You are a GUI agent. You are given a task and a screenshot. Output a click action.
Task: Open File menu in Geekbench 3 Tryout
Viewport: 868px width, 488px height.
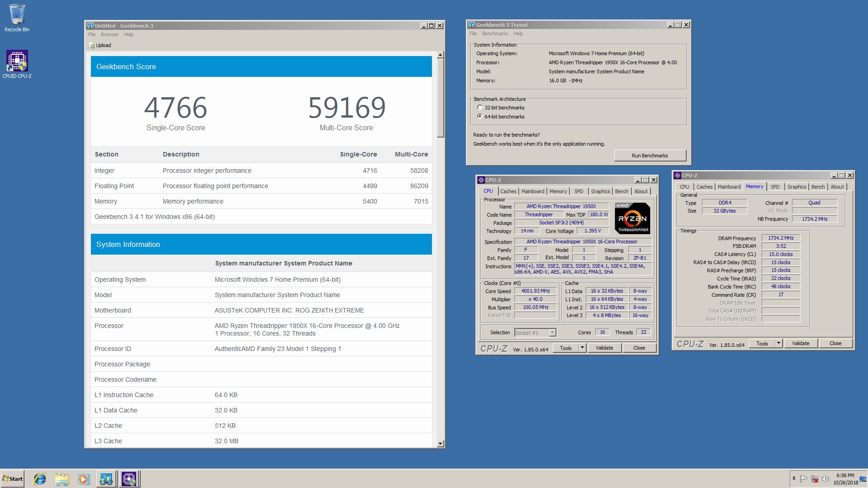[473, 33]
